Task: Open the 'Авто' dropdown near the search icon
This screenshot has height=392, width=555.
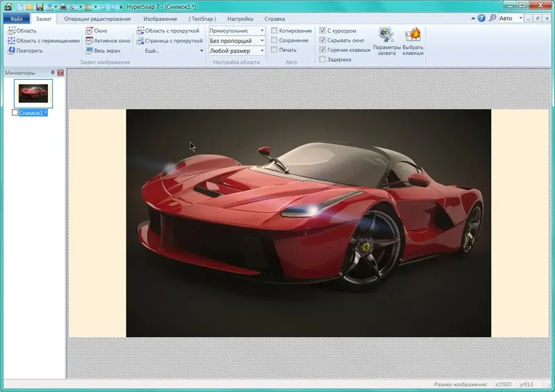Action: tap(510, 18)
